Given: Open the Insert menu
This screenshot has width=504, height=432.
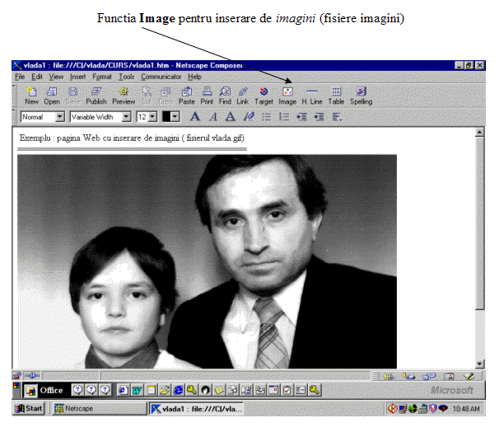Looking at the screenshot, I should tap(77, 76).
